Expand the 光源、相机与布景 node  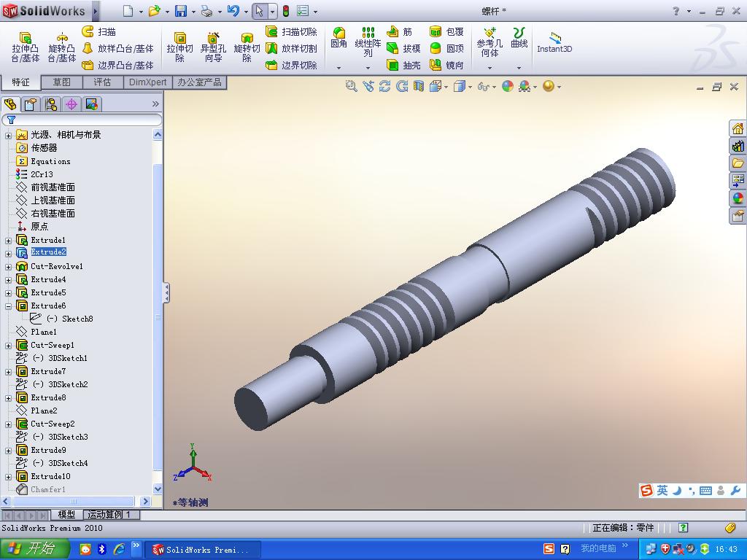point(8,135)
